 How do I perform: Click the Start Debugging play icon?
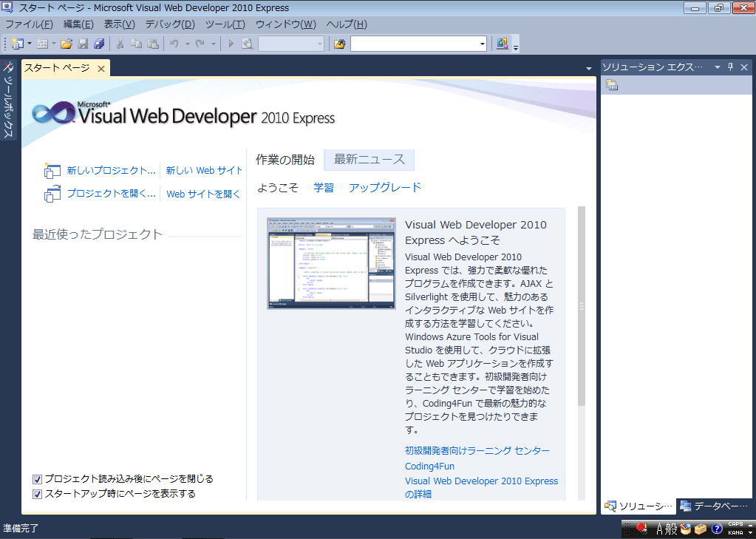tap(231, 44)
